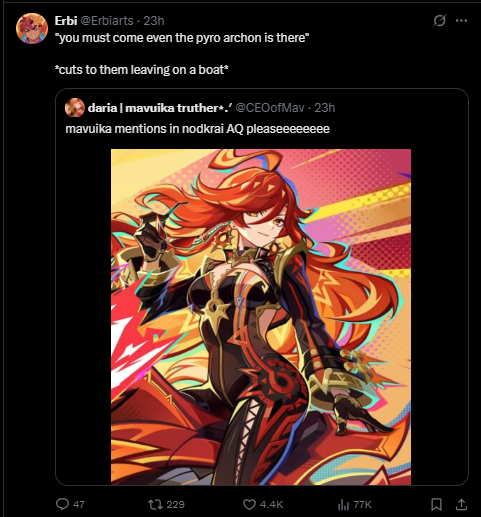Share the post via the upload arrow icon

point(461,504)
